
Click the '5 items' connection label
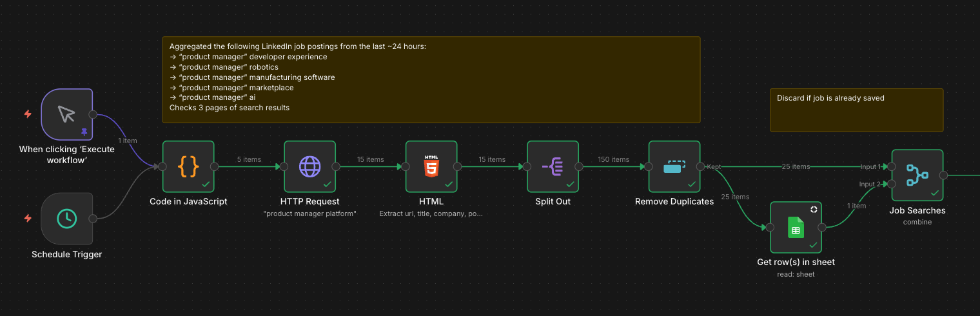pyautogui.click(x=249, y=159)
